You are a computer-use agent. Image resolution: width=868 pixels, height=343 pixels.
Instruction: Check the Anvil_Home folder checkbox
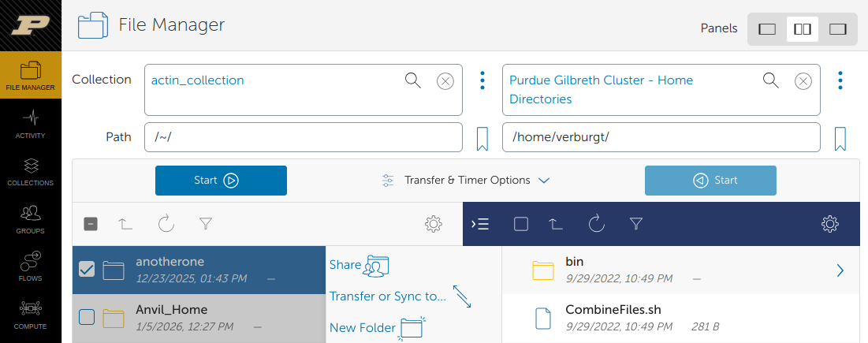pyautogui.click(x=87, y=318)
